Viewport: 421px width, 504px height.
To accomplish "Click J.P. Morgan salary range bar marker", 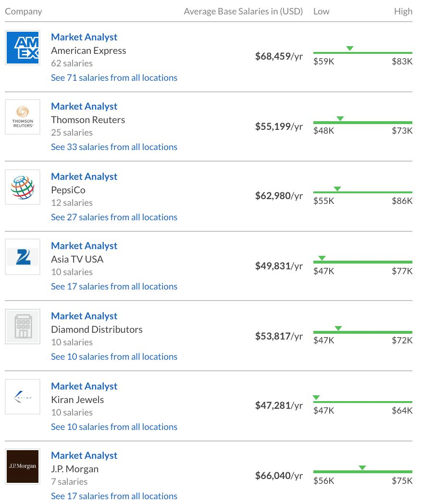I will point(362,468).
